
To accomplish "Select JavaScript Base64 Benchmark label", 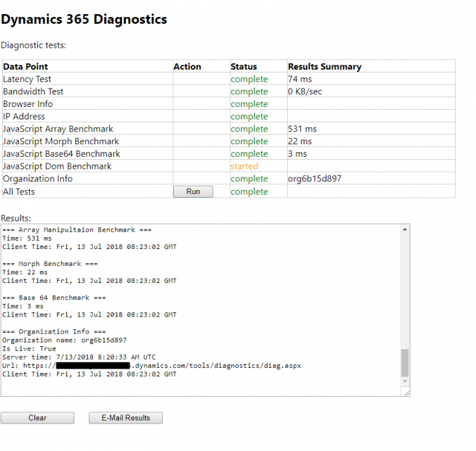I will [x=62, y=154].
